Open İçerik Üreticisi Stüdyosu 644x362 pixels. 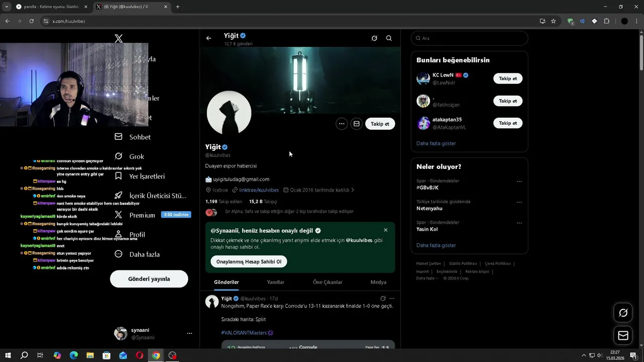click(x=150, y=196)
